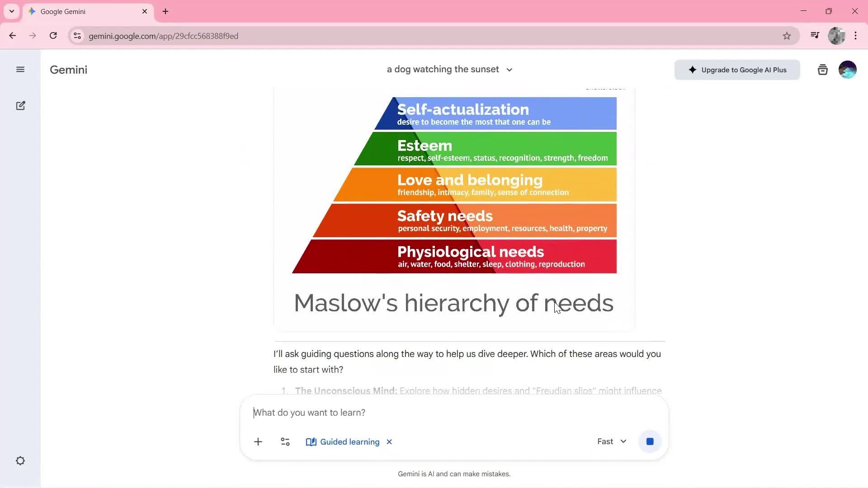This screenshot has height=488, width=868.
Task: Turn off Guided learning mode
Action: pos(389,442)
